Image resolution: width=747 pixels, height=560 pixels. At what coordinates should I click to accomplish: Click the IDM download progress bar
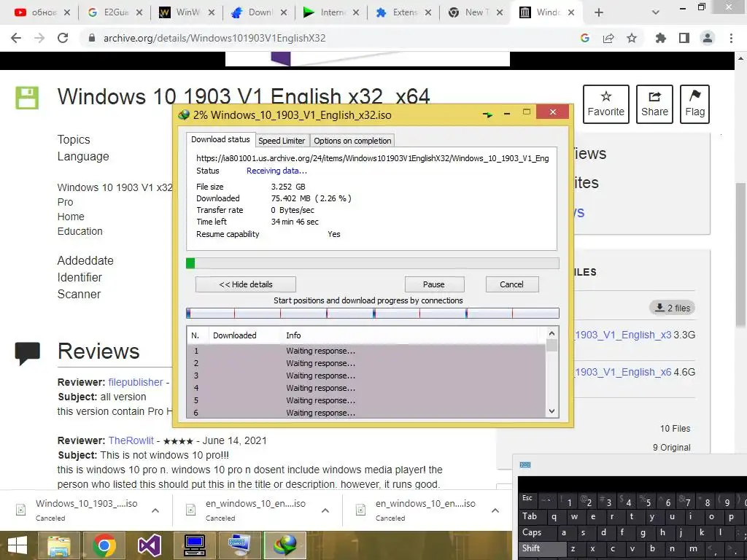[373, 263]
